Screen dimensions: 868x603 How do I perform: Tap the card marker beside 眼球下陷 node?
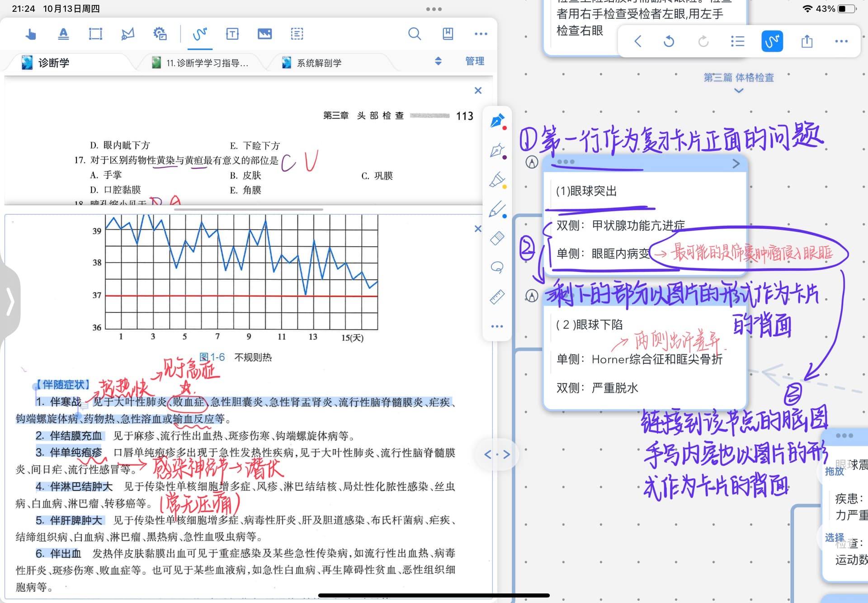point(532,296)
